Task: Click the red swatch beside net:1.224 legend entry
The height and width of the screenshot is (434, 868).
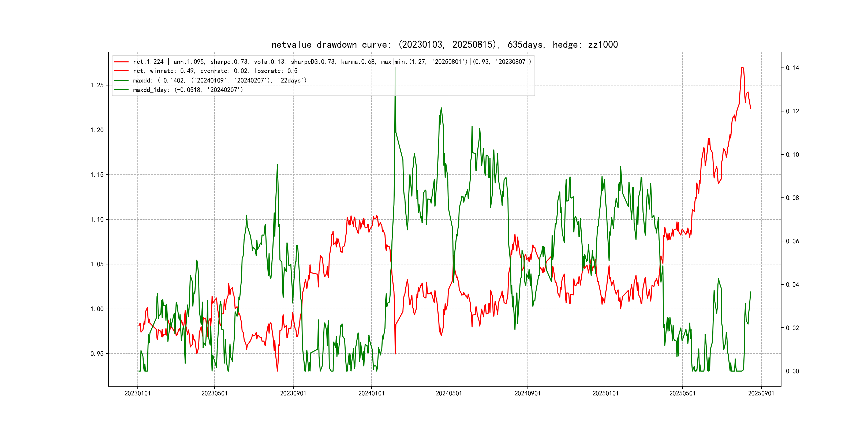Action: 121,62
